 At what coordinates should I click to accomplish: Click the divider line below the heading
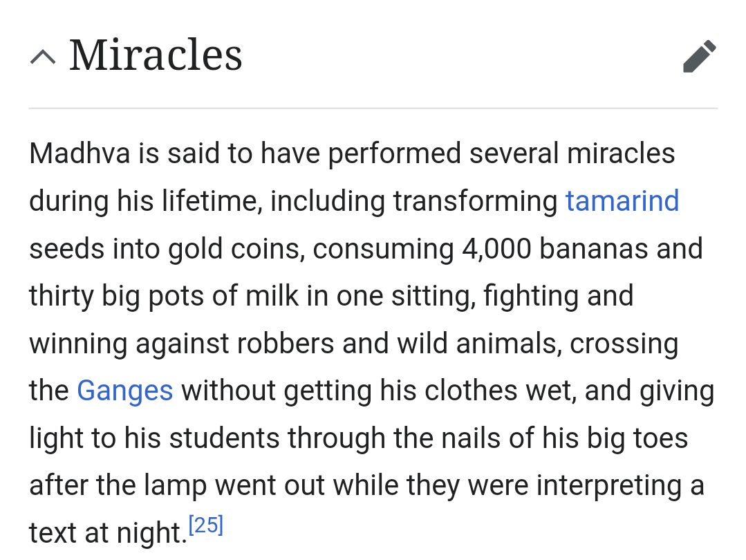point(373,109)
